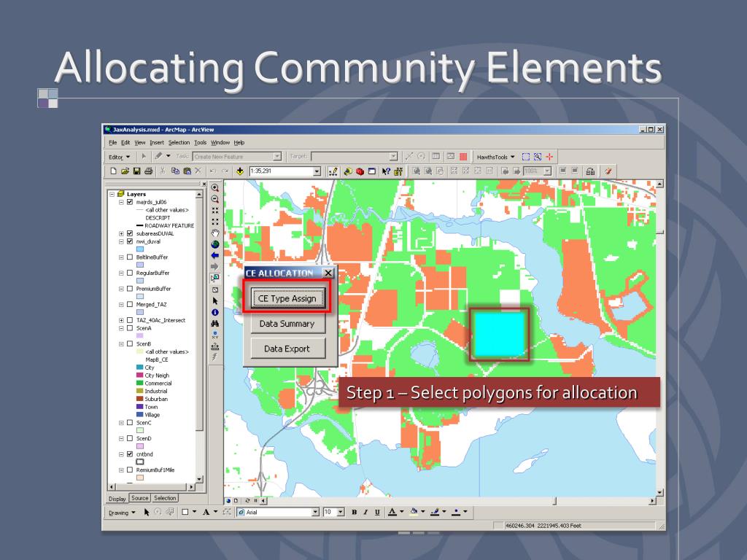Open the map scale dropdown
747x560 pixels.
(x=317, y=171)
